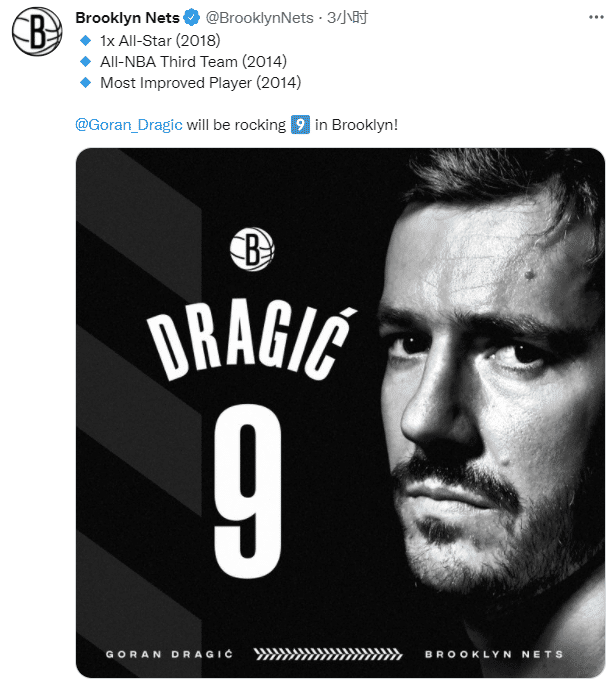Click the diamond beside 1x All-Star
This screenshot has height=680, width=607.
pos(84,40)
